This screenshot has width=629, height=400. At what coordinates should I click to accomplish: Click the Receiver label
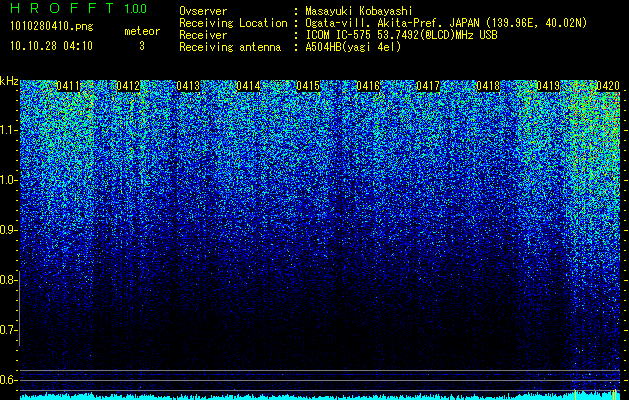pyautogui.click(x=203, y=35)
